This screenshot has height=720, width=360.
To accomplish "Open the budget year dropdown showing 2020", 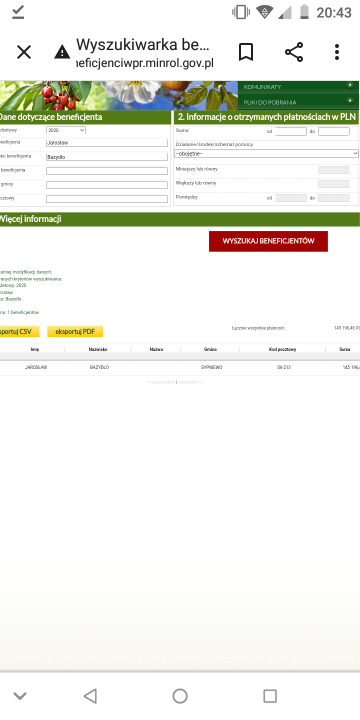I will click(66, 130).
